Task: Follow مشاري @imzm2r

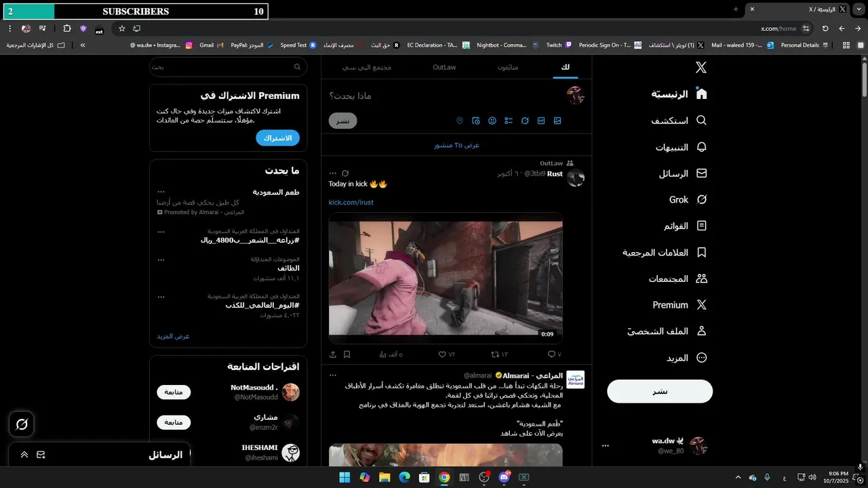Action: (x=174, y=422)
